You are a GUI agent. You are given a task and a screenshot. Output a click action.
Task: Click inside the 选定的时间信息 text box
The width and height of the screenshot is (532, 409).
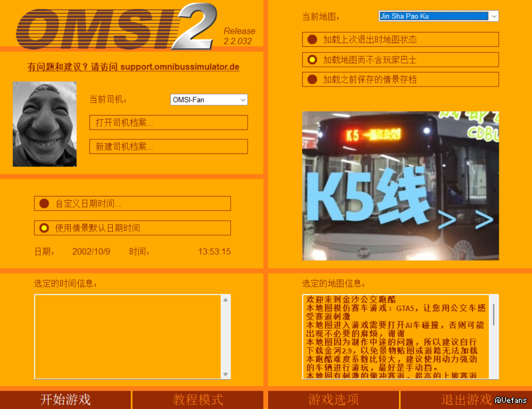128,337
